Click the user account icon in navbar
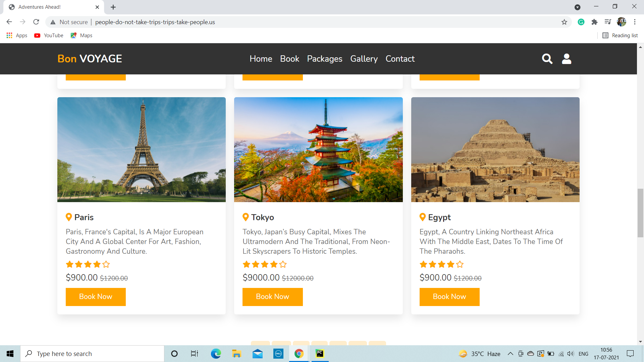 [567, 59]
